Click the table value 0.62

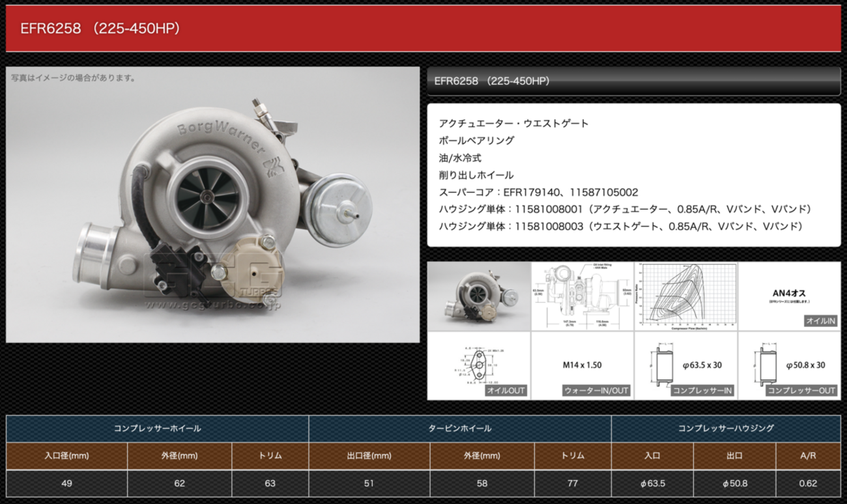[808, 483]
